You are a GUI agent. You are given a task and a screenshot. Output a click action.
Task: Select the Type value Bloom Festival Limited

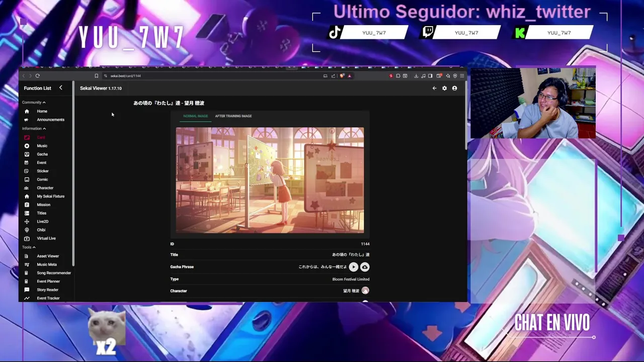pyautogui.click(x=351, y=280)
